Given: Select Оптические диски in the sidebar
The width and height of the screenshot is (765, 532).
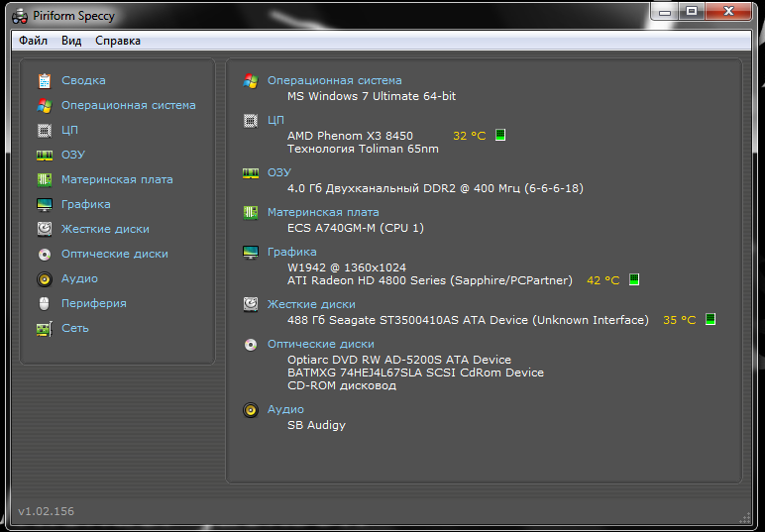Looking at the screenshot, I should [115, 254].
